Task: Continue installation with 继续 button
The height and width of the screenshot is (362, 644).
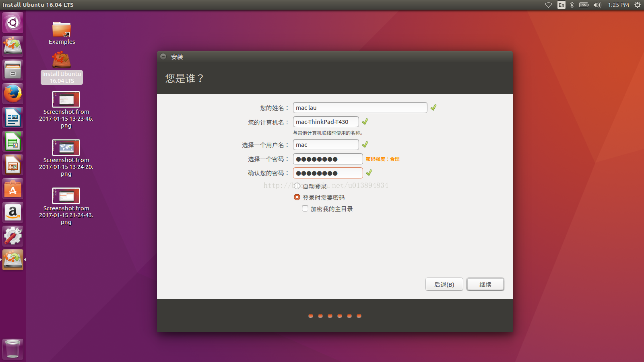Action: click(485, 284)
